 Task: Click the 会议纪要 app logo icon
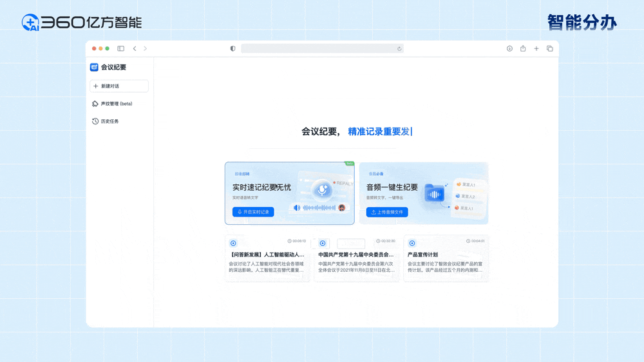pyautogui.click(x=94, y=67)
